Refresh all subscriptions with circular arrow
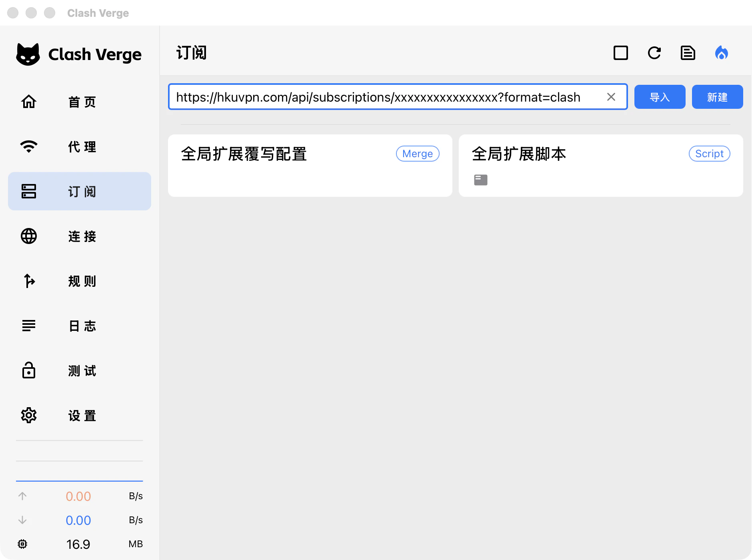 click(x=654, y=53)
